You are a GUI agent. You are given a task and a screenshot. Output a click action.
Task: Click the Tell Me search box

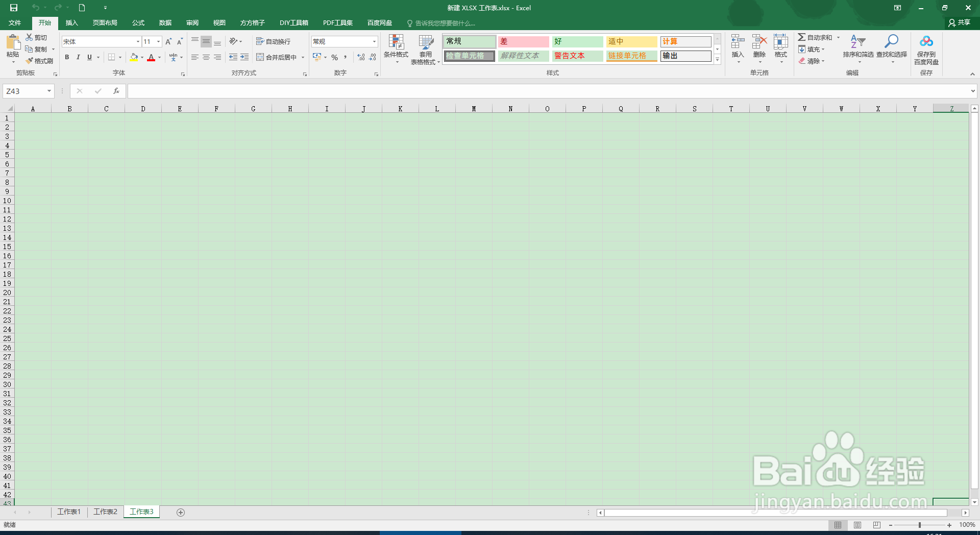click(442, 23)
